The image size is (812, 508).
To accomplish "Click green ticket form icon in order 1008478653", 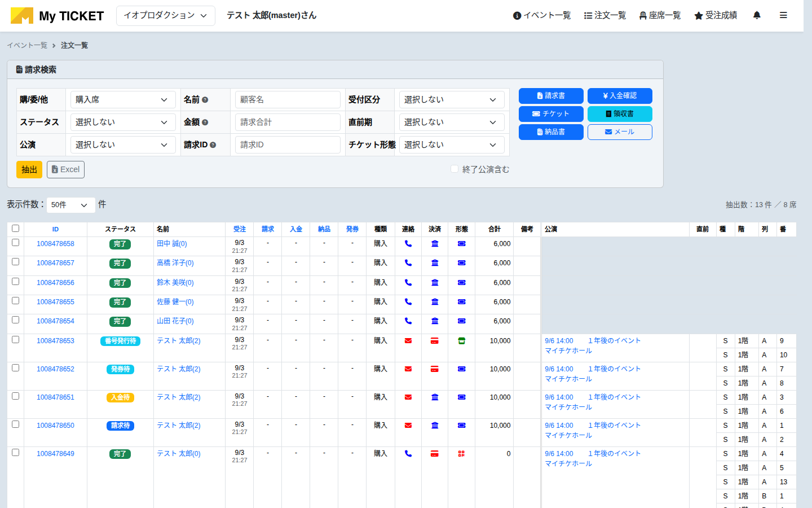I will click(462, 341).
